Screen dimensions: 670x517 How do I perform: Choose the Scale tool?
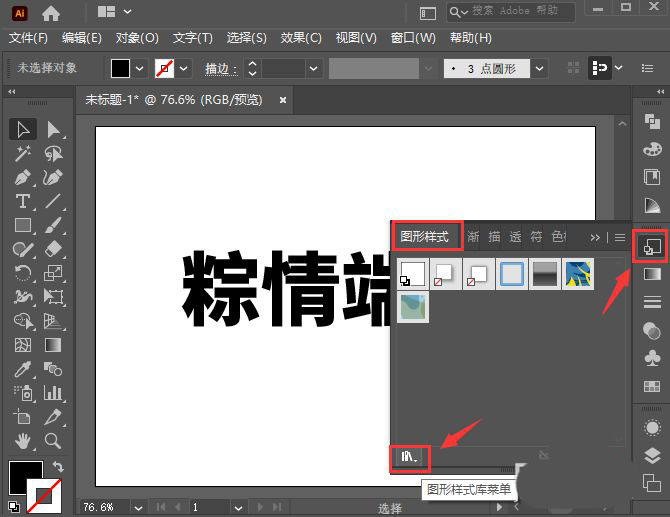click(53, 273)
